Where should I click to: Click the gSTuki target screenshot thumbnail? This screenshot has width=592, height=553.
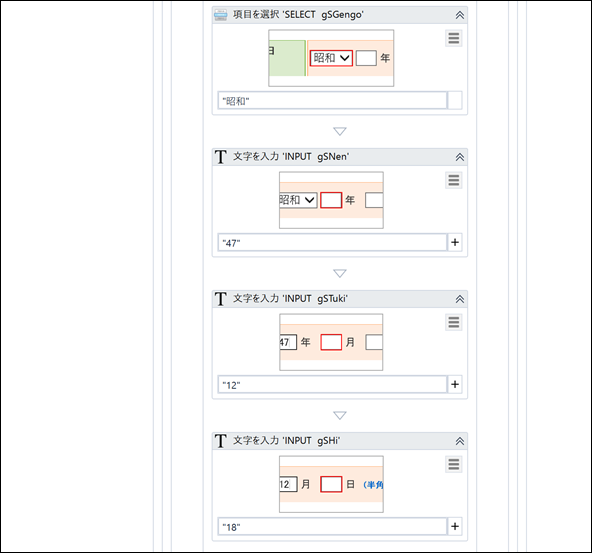point(331,342)
